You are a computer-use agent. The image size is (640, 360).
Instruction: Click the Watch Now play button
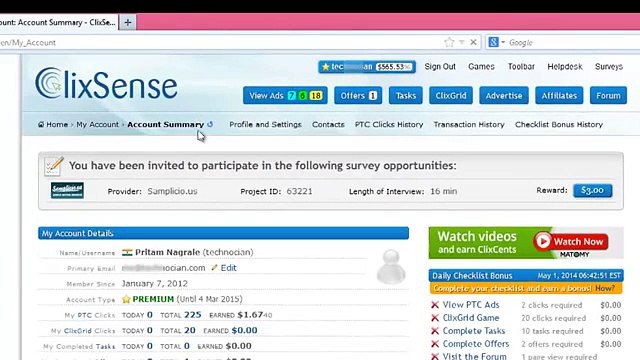(x=571, y=241)
